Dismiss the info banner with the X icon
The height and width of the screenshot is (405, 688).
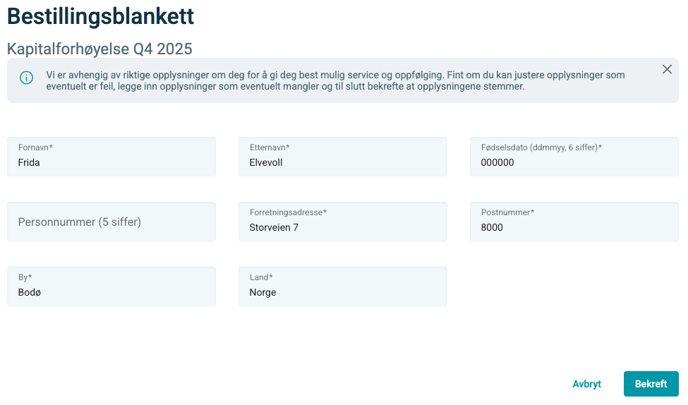click(667, 69)
